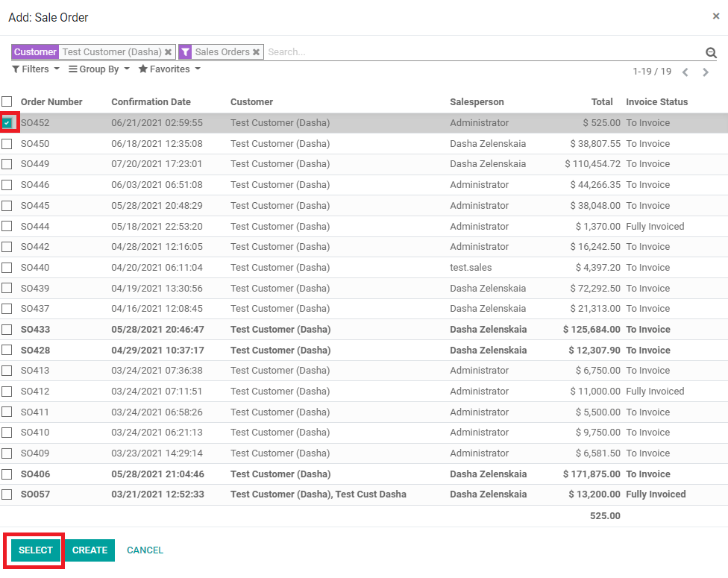Image resolution: width=728 pixels, height=578 pixels.
Task: Check the SO433 row checkbox
Action: (7, 330)
